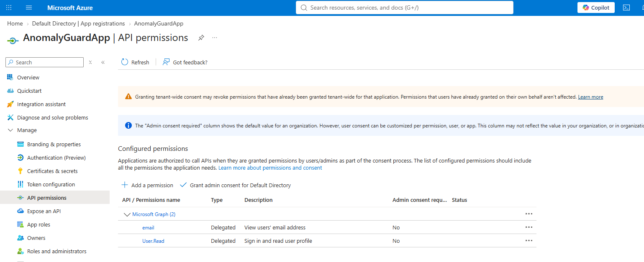
Task: Click Grant admin consent for Default Directory
Action: [235, 185]
